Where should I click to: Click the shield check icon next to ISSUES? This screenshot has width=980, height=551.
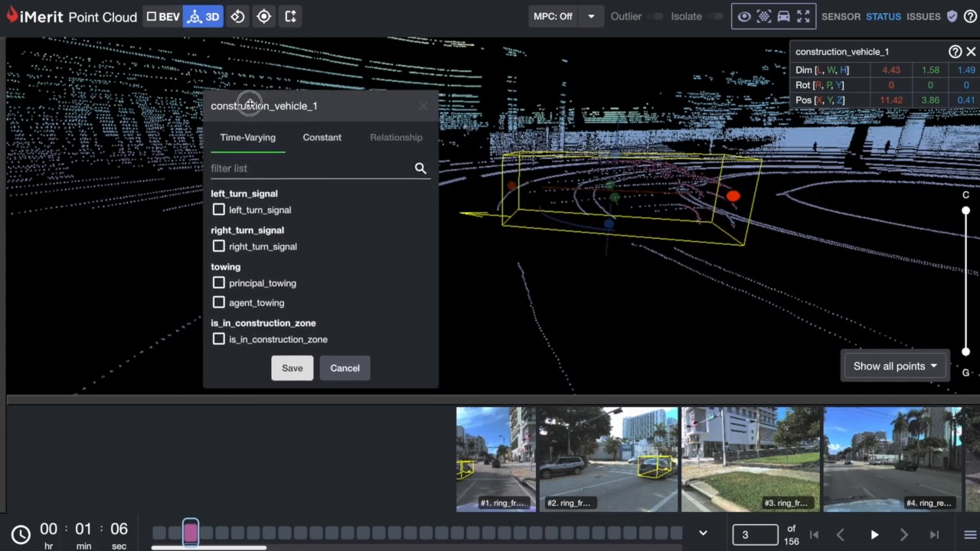coord(952,16)
